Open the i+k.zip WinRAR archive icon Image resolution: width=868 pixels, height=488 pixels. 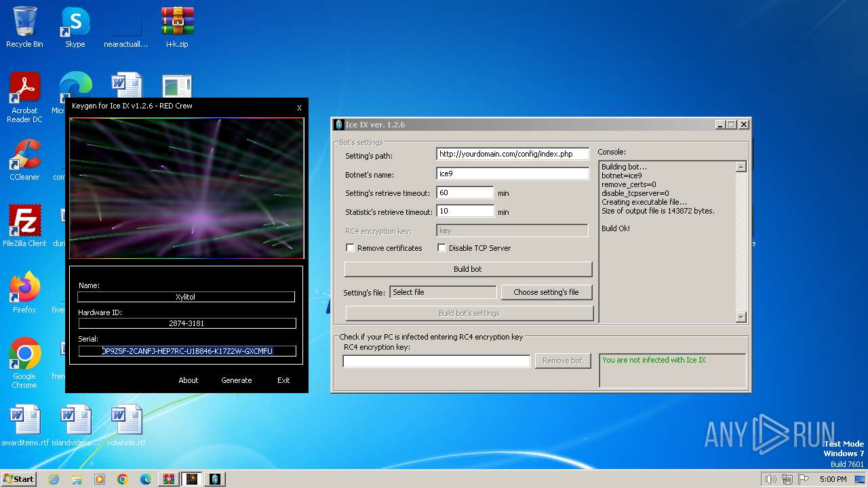[x=177, y=27]
